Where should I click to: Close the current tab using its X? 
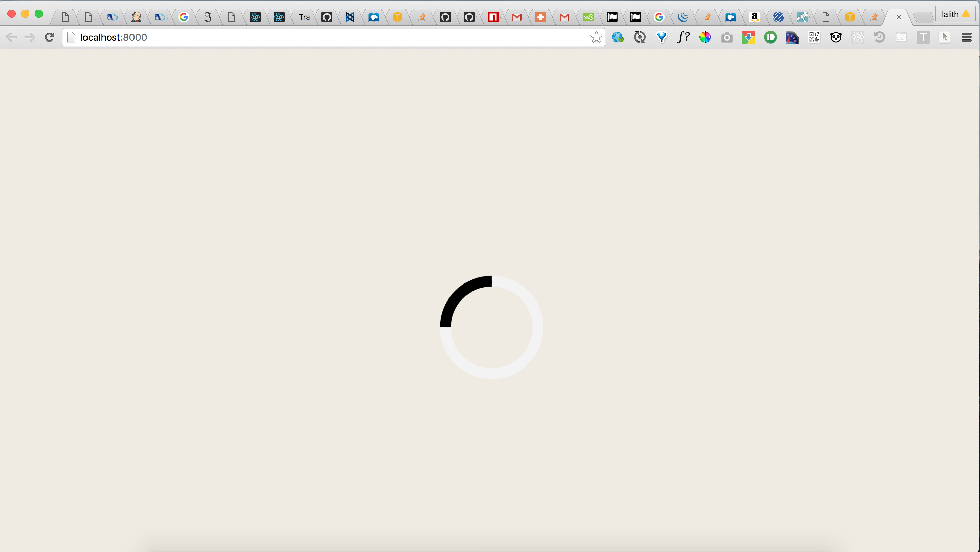click(x=899, y=17)
